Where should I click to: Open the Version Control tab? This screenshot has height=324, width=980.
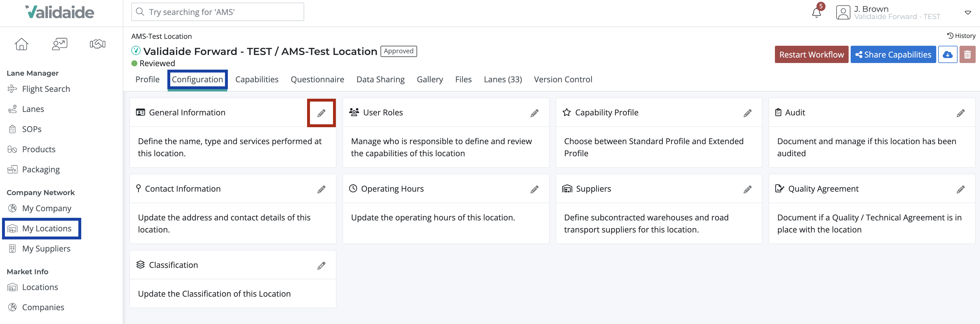(x=563, y=79)
